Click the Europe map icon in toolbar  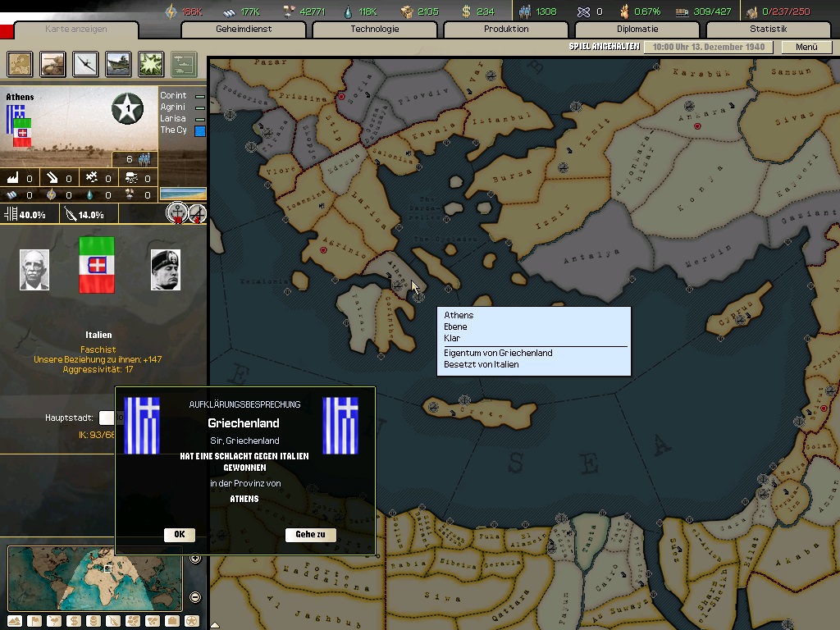pos(21,63)
